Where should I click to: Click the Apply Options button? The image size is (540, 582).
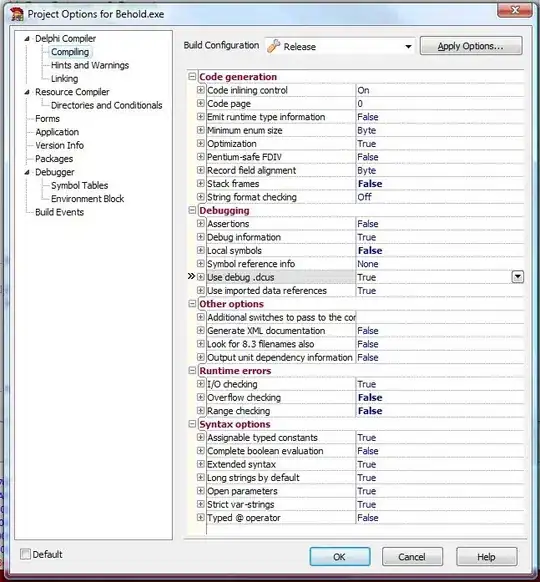471,46
